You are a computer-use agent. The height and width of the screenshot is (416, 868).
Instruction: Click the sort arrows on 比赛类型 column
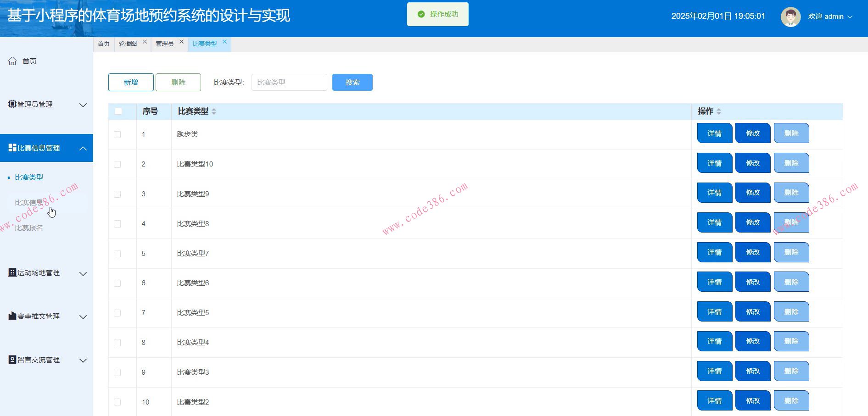[214, 111]
